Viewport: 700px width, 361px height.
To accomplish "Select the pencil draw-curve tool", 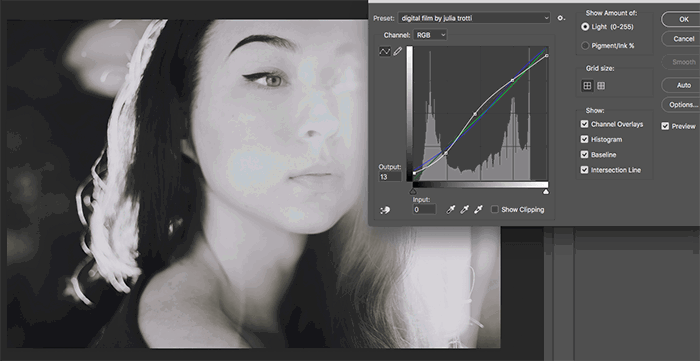I will coord(397,52).
